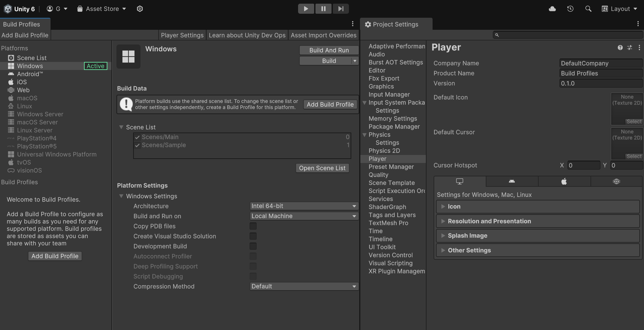Click Add Build Profile in the toolbar

tap(25, 35)
